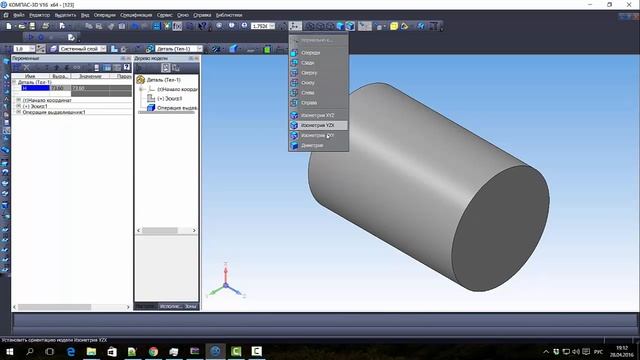
Task: Open the System layer dropdown
Action: point(103,49)
